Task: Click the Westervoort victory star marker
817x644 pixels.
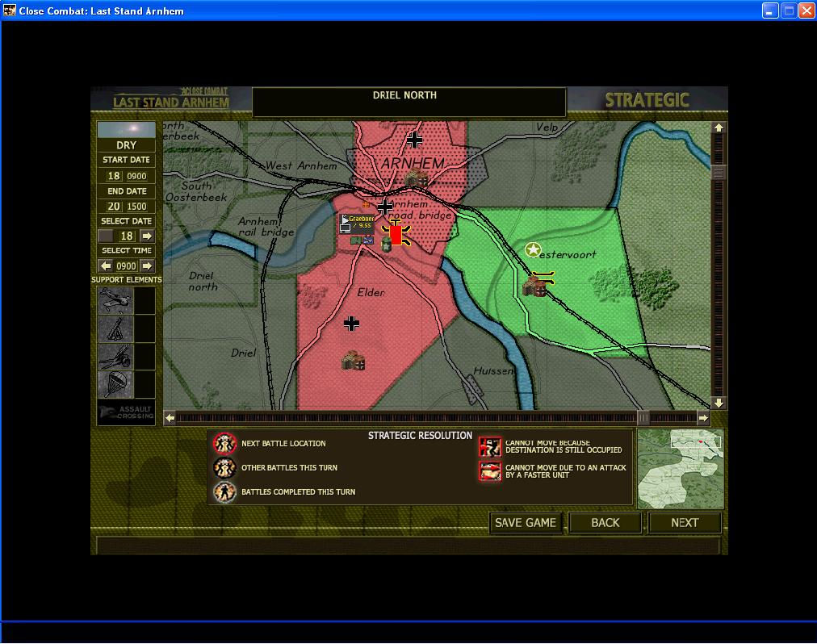Action: 533,250
